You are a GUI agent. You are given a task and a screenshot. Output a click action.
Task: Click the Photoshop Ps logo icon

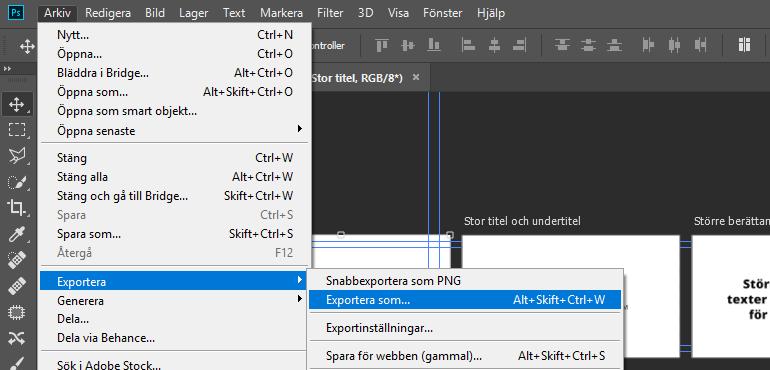16,12
